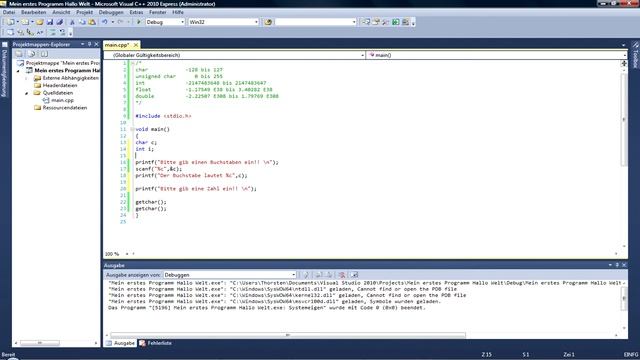Open the Extras menu
Viewport: 640px width, 360px height.
click(x=136, y=12)
